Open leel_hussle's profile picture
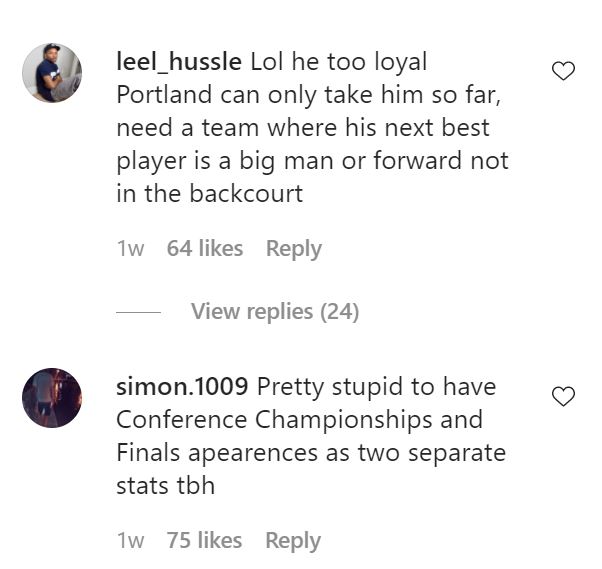 click(x=52, y=73)
